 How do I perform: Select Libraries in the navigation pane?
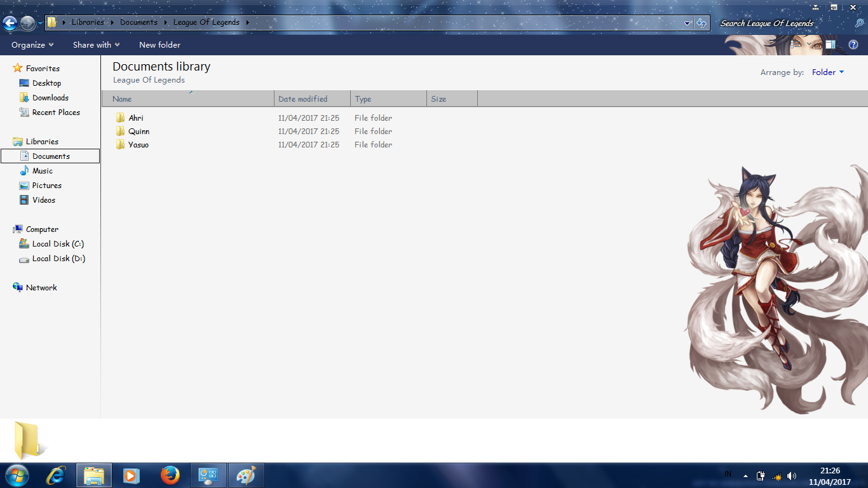(42, 142)
